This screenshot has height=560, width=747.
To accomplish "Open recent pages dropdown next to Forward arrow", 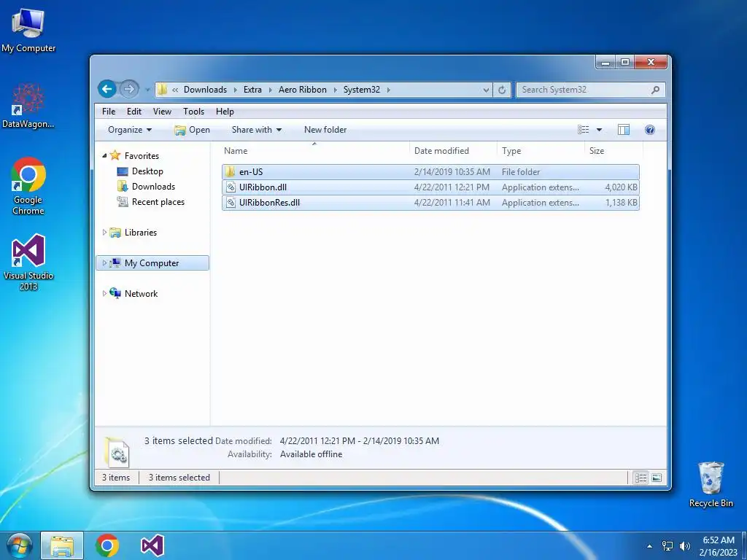I will tap(147, 90).
